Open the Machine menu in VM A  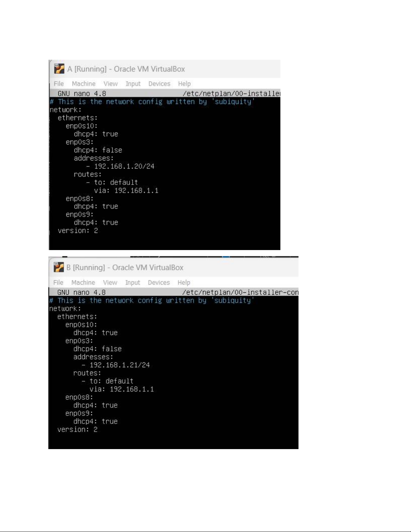[x=84, y=84]
